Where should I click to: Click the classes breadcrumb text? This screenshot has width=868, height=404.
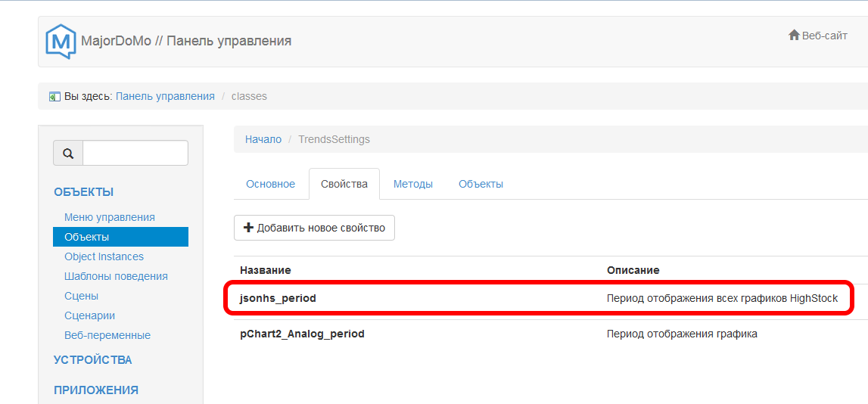click(x=249, y=96)
